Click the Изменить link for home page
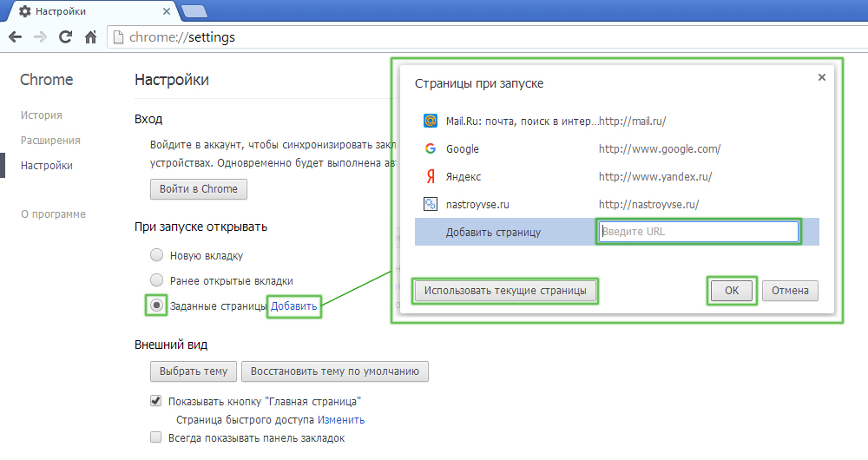 pyautogui.click(x=341, y=419)
